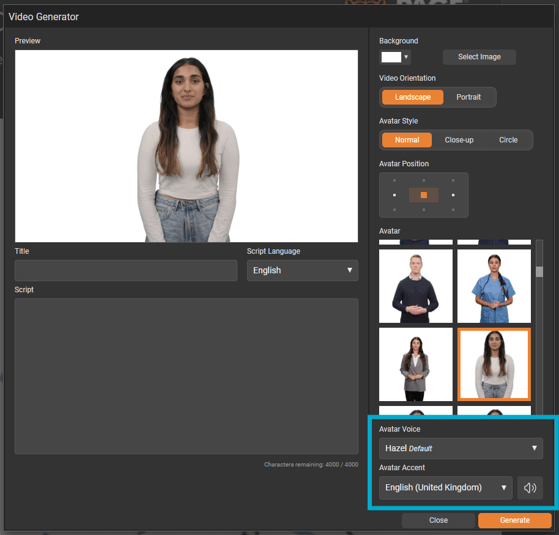
Task: Open the Script Language dropdown
Action: 302,270
